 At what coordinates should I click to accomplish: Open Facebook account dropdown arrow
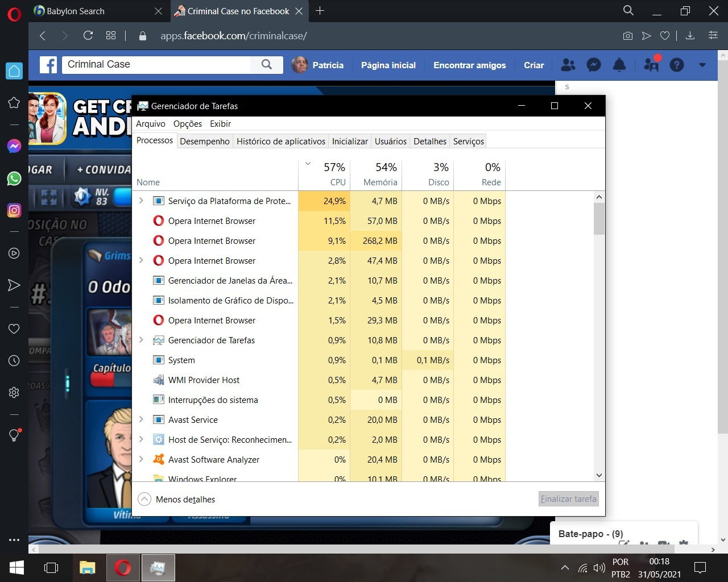[x=702, y=65]
